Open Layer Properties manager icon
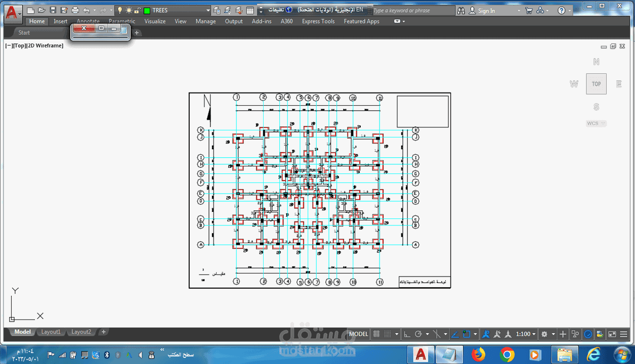 pyautogui.click(x=217, y=10)
